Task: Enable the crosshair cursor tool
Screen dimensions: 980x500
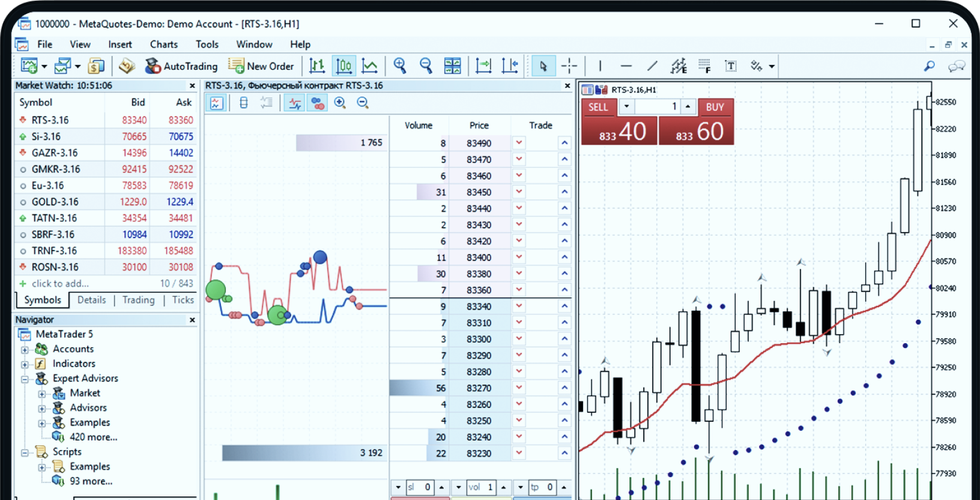Action: tap(569, 66)
